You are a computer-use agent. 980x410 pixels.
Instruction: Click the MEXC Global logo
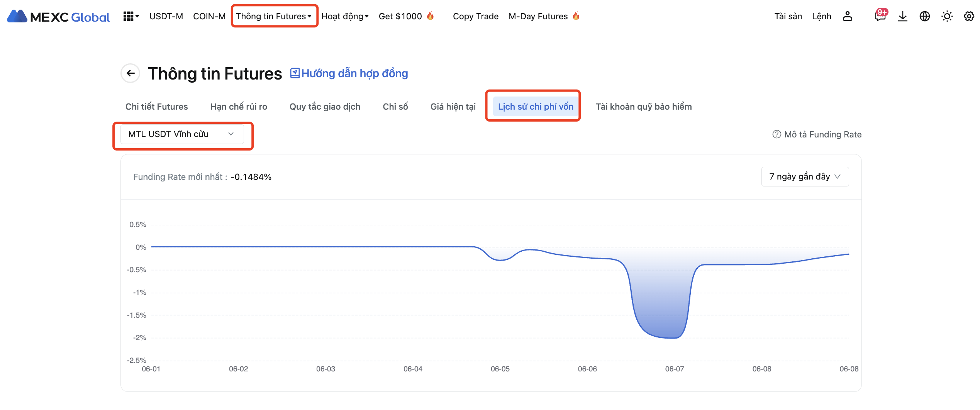point(58,17)
